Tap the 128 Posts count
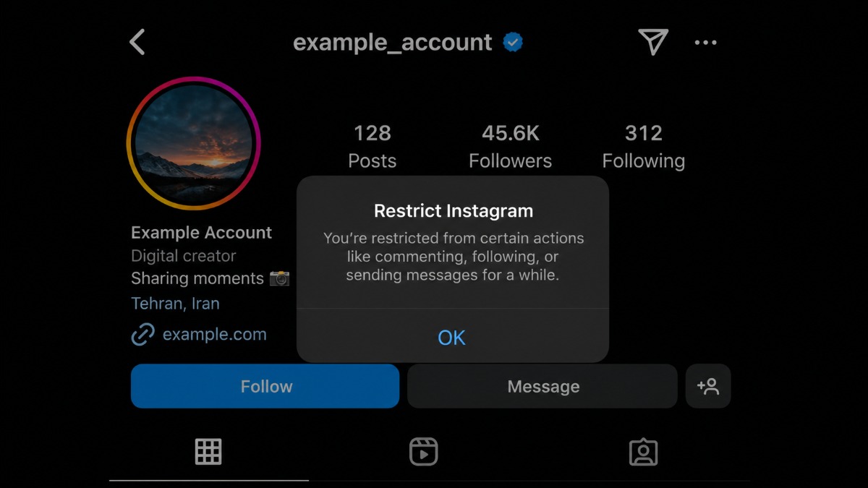 click(373, 146)
